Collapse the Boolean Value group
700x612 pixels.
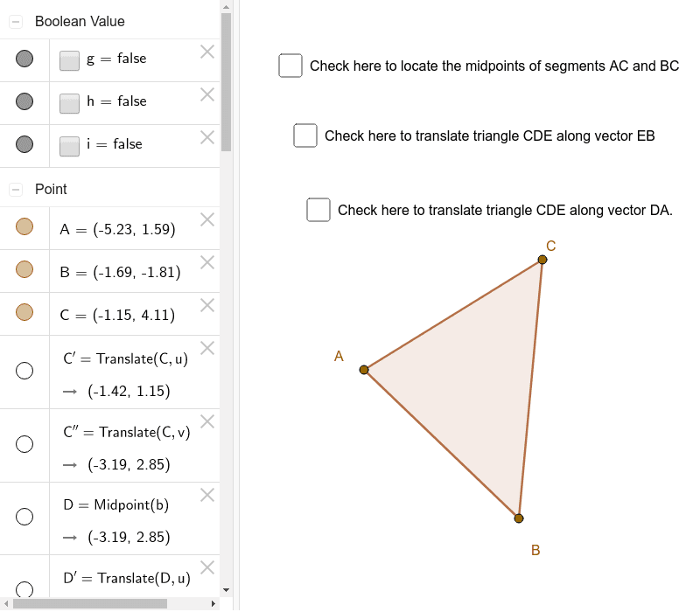click(16, 21)
